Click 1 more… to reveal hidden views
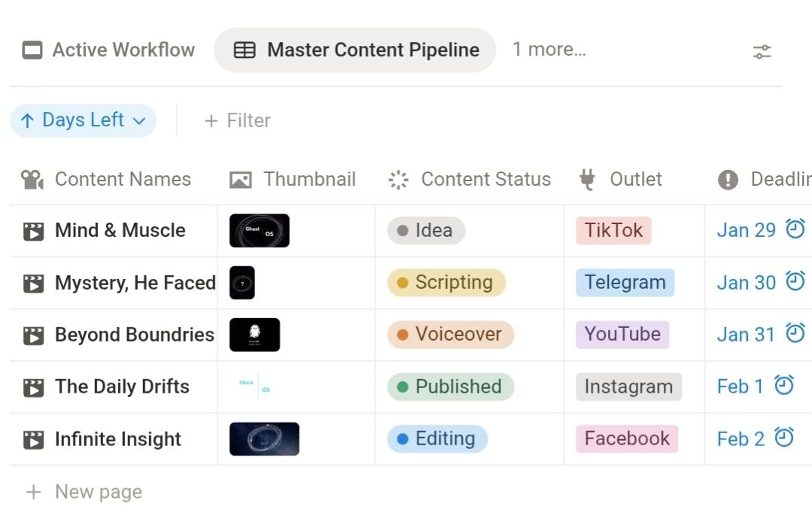Screen dimensions: 812x531 click(x=549, y=49)
